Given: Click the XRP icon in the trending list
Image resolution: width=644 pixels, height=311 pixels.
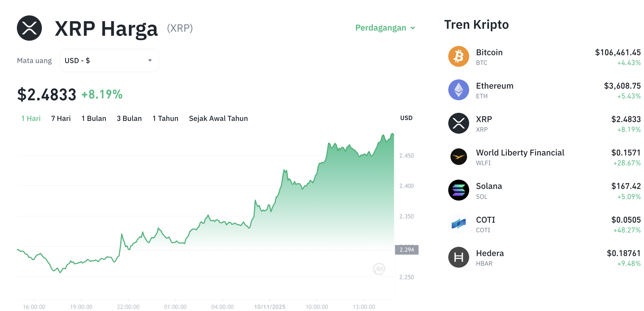Looking at the screenshot, I should pyautogui.click(x=458, y=123).
